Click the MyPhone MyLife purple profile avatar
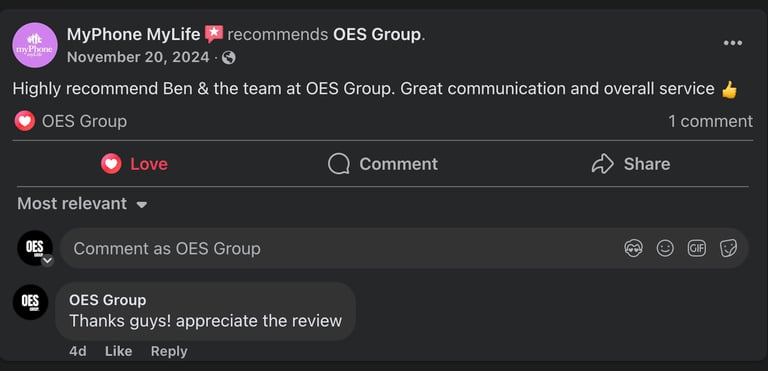 pyautogui.click(x=35, y=45)
